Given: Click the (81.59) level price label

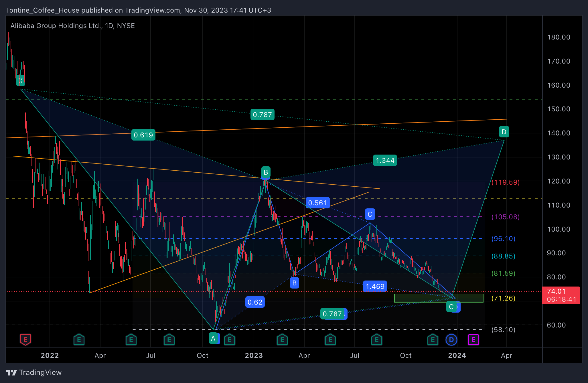Looking at the screenshot, I should (503, 273).
